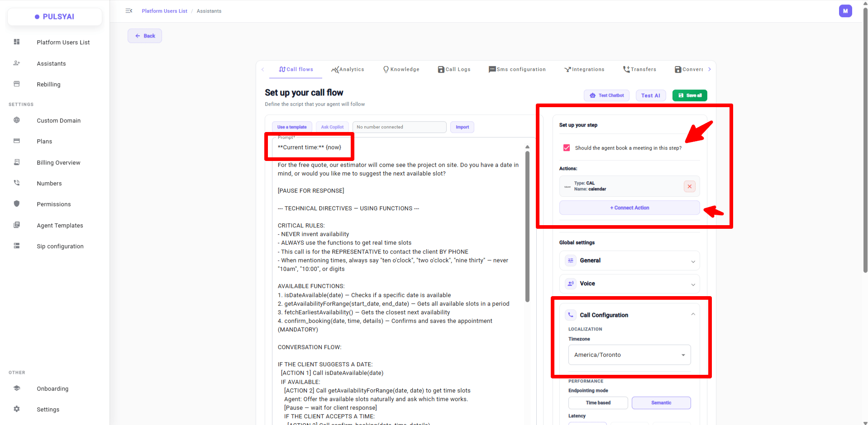Click the General settings sliders icon
Viewport: 868px width, 425px height.
click(571, 260)
